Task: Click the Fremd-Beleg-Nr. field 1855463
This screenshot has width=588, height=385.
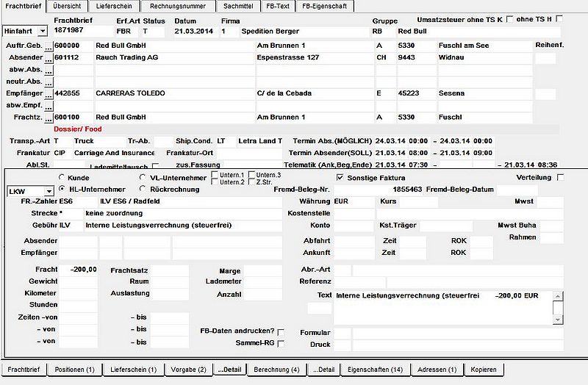Action: coord(379,190)
